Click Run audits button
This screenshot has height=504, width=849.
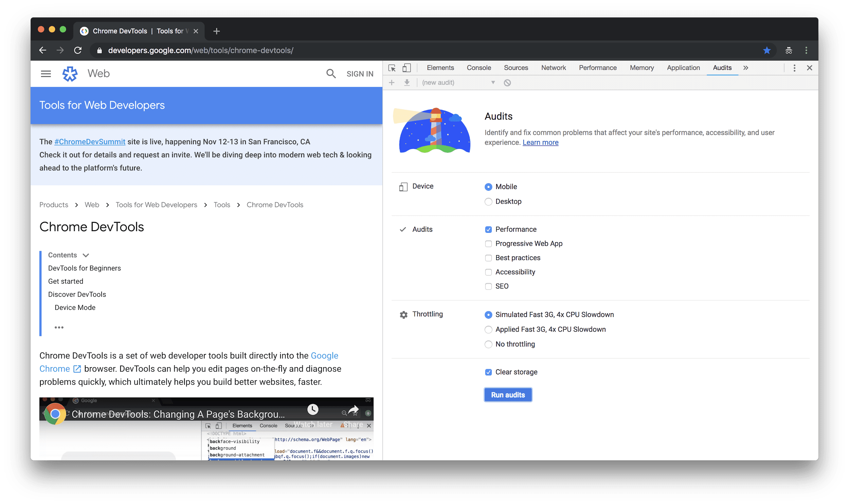click(x=508, y=394)
